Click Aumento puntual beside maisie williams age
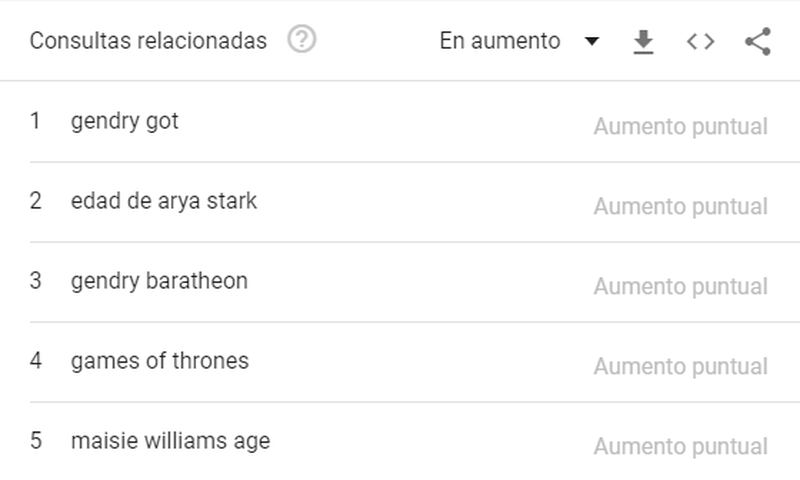The width and height of the screenshot is (800, 480). pyautogui.click(x=681, y=446)
